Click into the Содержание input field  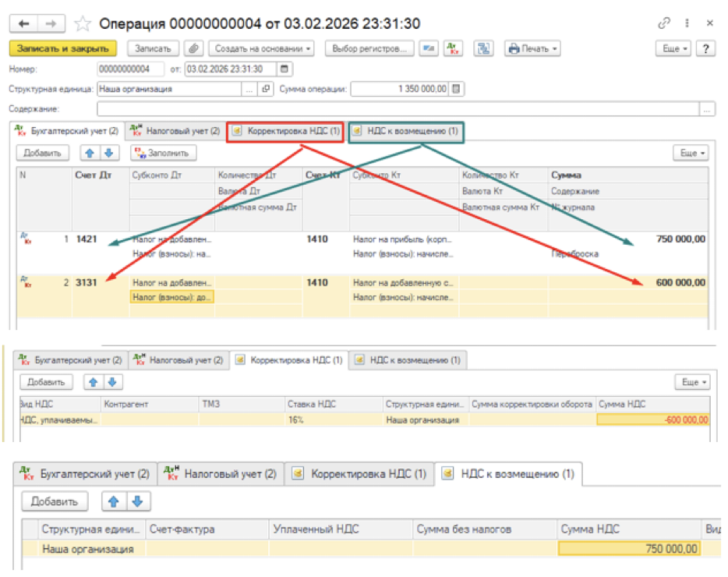click(x=398, y=109)
